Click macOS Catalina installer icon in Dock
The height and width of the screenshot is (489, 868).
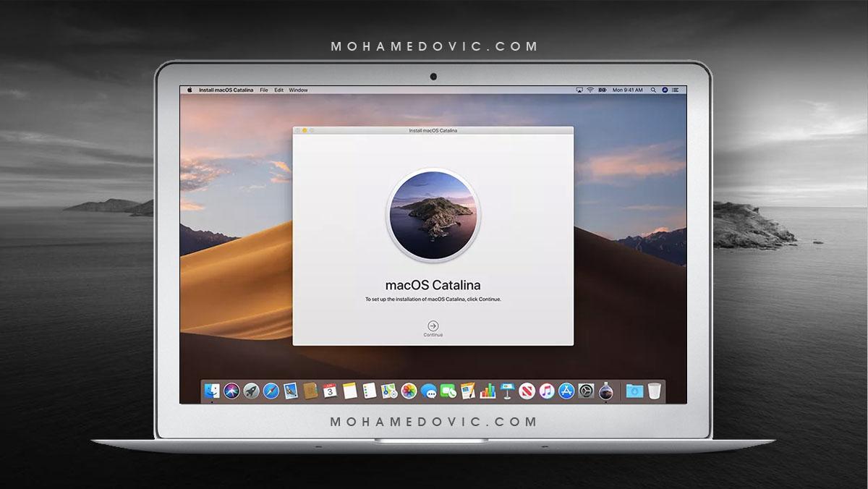point(605,391)
